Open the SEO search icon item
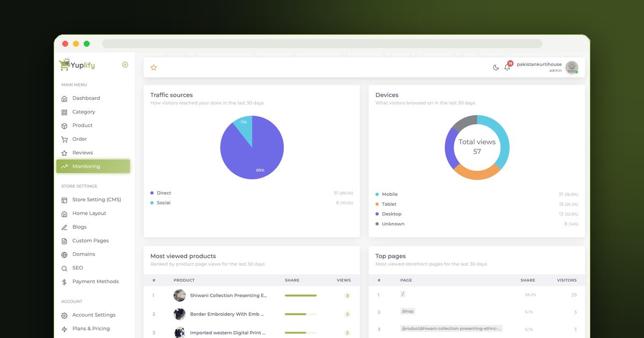The width and height of the screenshot is (644, 338). coord(64,268)
